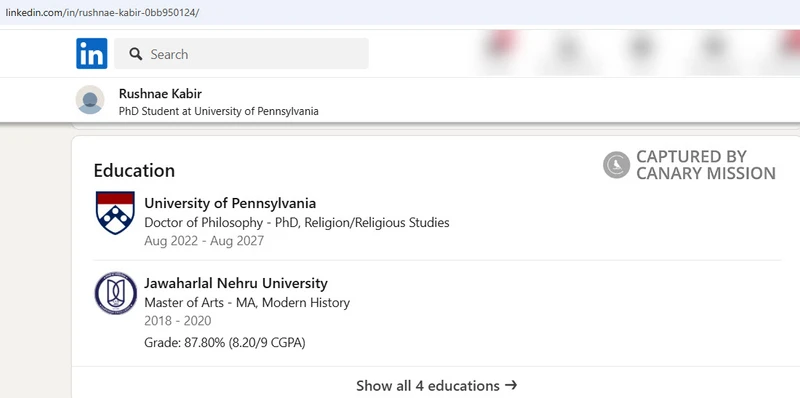Screen dimensions: 800x398
Task: Open the Jawaharlal Nehru University name link
Action: pyautogui.click(x=236, y=283)
